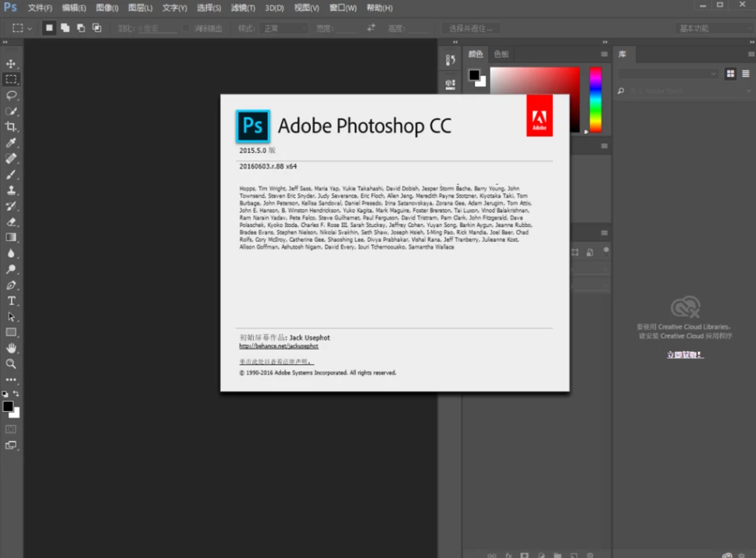The width and height of the screenshot is (756, 558).
Task: Change the screen mode
Action: pos(11,446)
